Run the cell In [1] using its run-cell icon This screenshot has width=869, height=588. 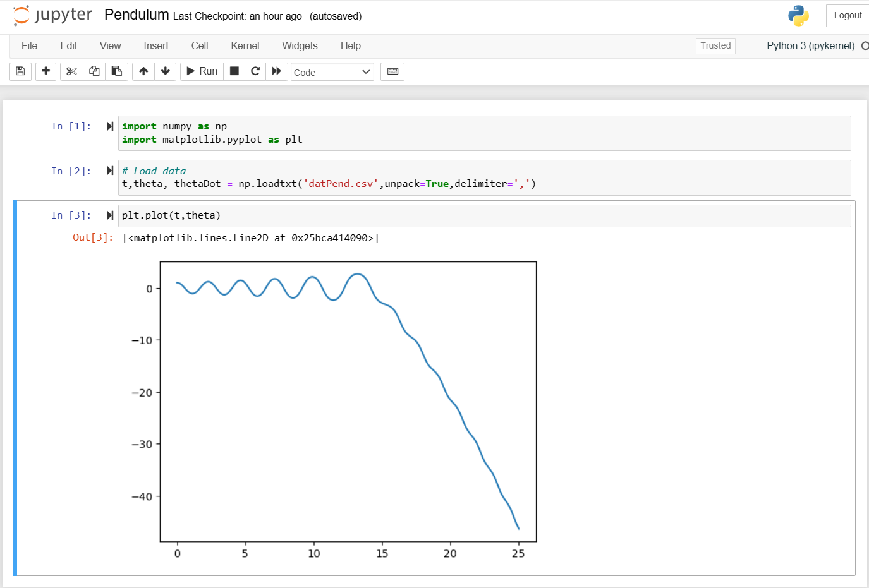pos(110,126)
